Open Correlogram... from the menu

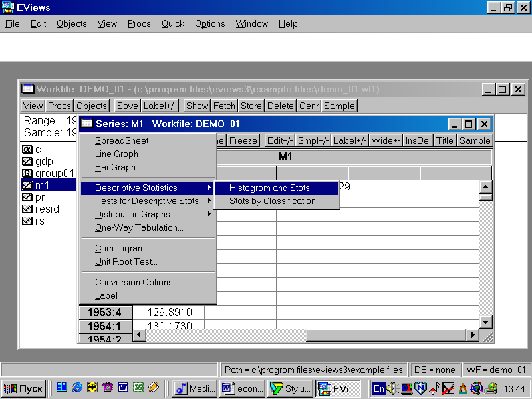(x=148, y=248)
